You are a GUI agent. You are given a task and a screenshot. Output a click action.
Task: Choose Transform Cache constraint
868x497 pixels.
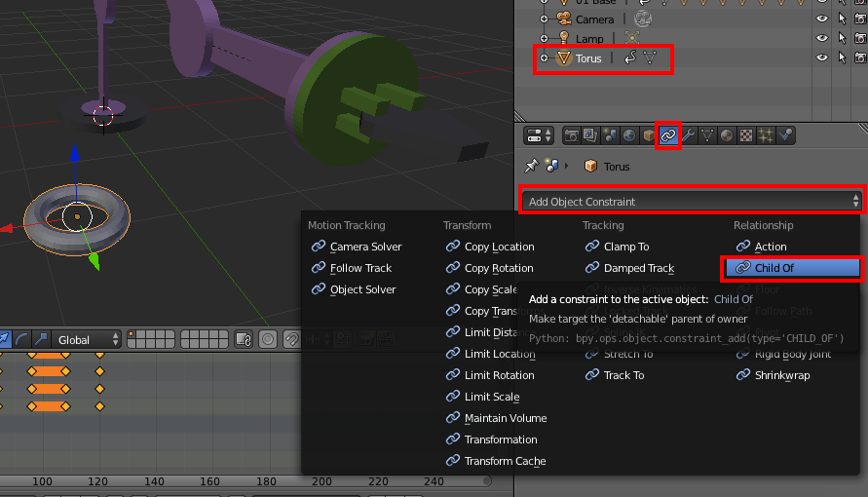click(496, 461)
